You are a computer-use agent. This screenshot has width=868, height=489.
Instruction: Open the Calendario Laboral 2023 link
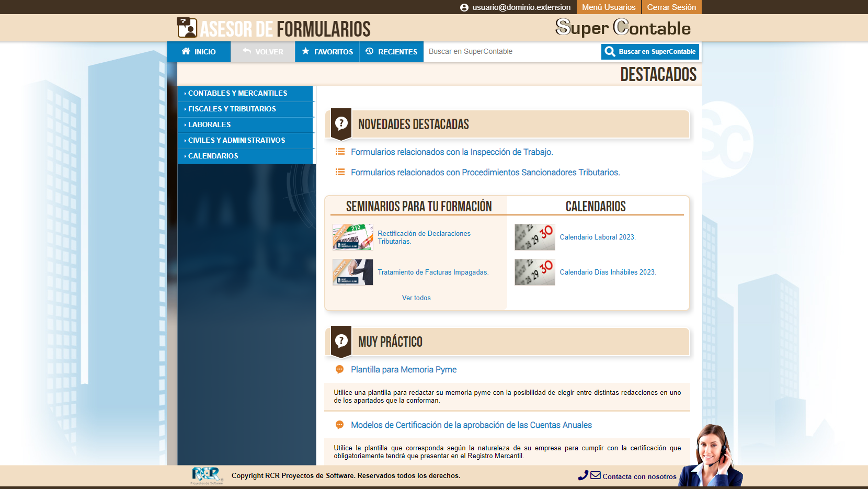tap(598, 237)
